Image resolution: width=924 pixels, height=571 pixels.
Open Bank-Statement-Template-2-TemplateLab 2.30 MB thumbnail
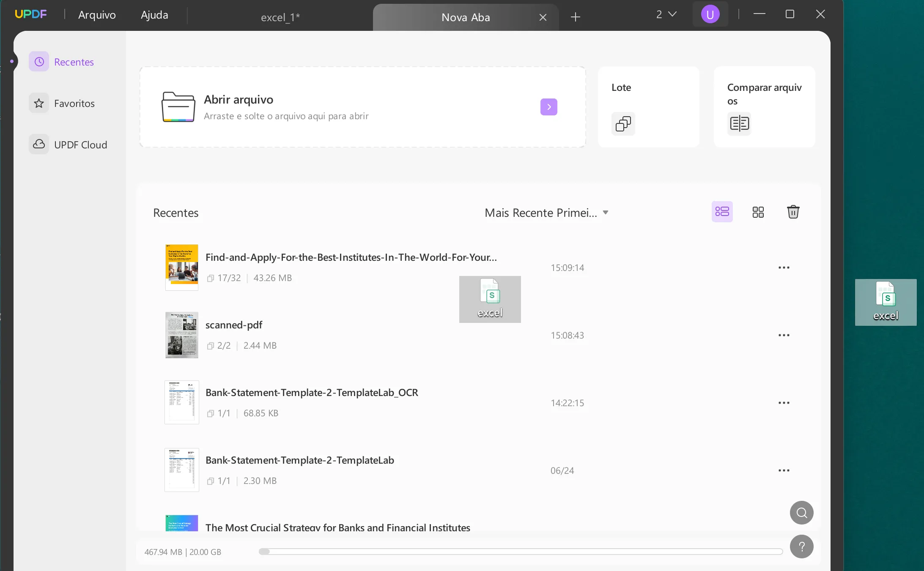point(181,470)
